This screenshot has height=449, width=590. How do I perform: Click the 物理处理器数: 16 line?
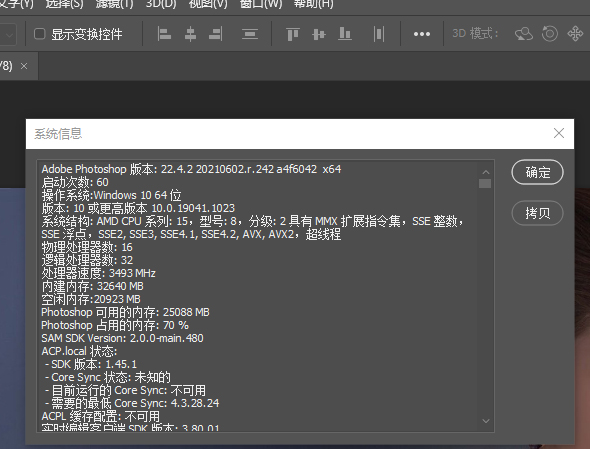(87, 247)
